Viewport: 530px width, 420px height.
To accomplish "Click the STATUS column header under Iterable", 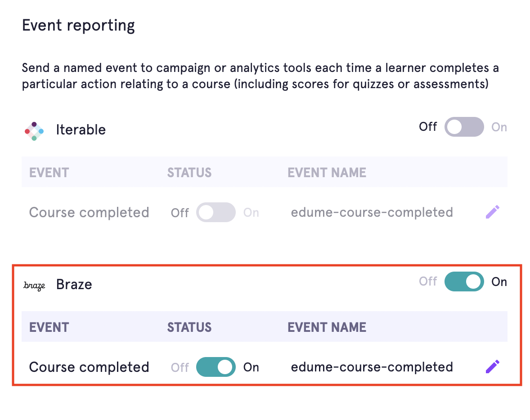I will point(189,172).
